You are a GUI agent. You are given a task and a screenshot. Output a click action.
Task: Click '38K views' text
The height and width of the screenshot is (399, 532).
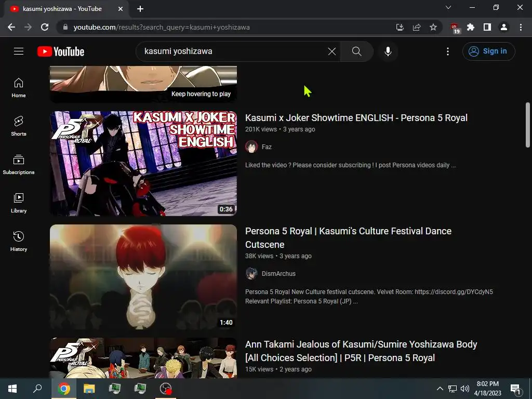(259, 256)
